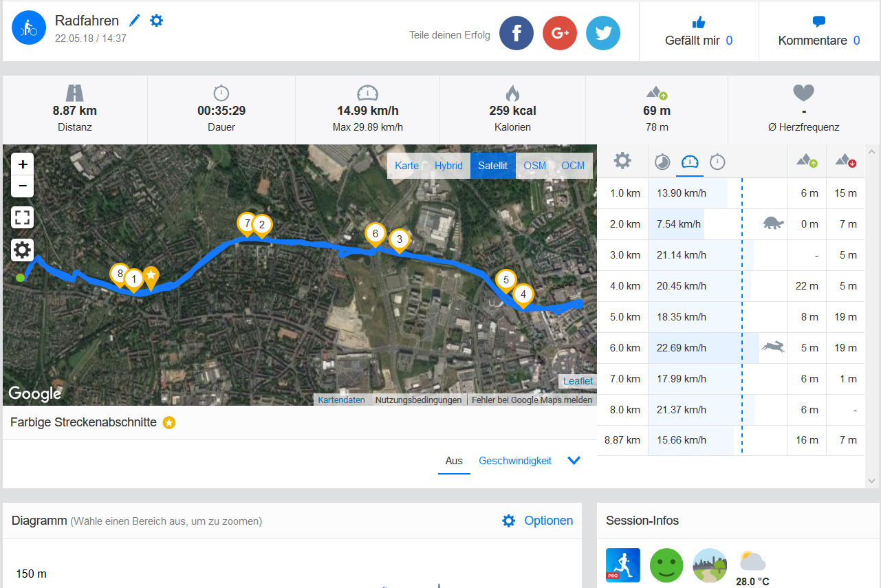Open the map settings gear icon
Viewport: 881px width, 588px height.
tap(23, 250)
